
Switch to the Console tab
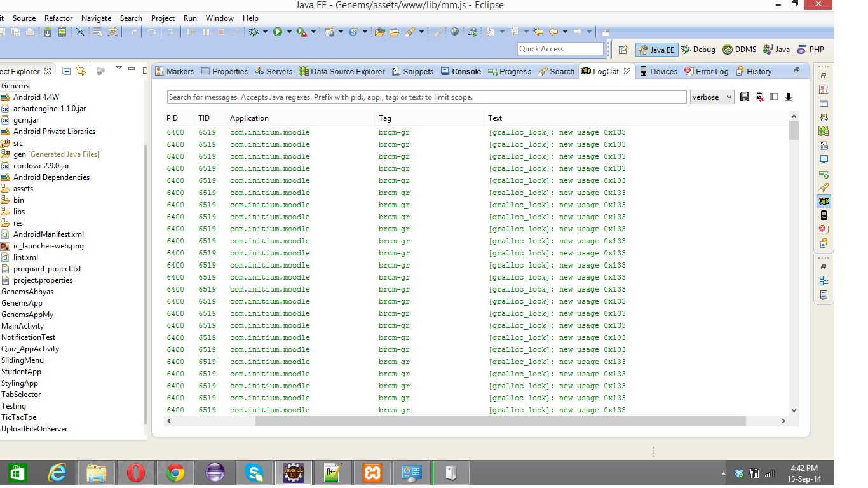(465, 71)
